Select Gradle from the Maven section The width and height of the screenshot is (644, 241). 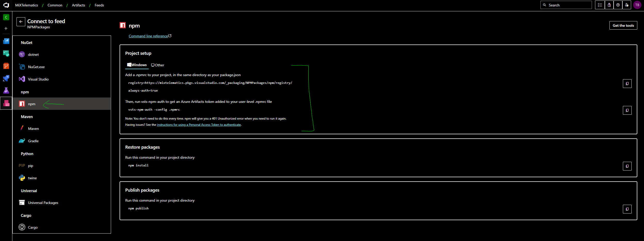click(33, 141)
